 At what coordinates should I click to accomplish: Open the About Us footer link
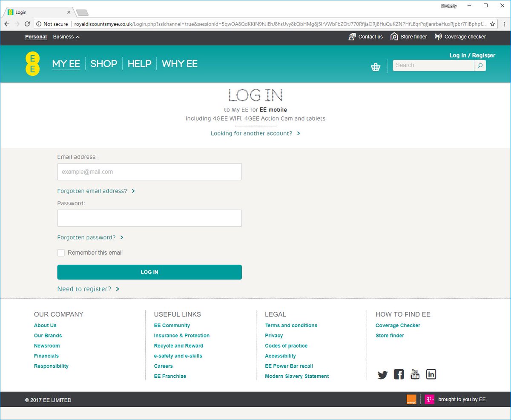click(45, 325)
